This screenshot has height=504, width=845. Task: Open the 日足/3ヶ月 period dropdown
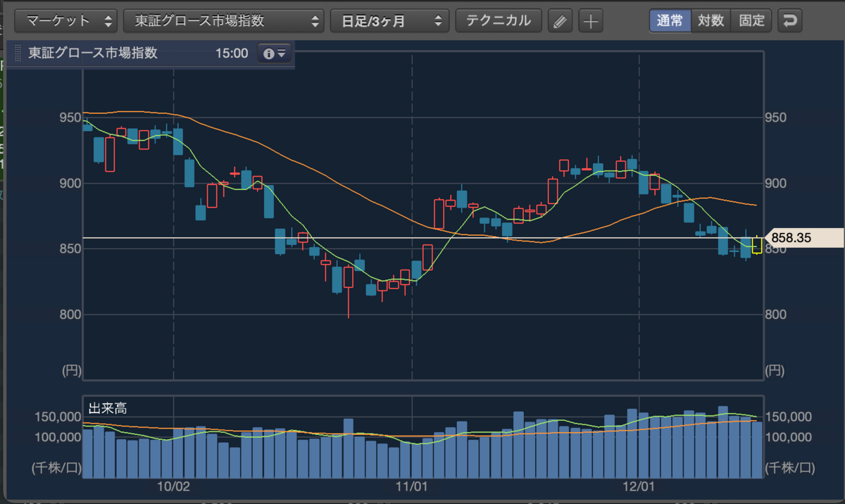point(389,20)
